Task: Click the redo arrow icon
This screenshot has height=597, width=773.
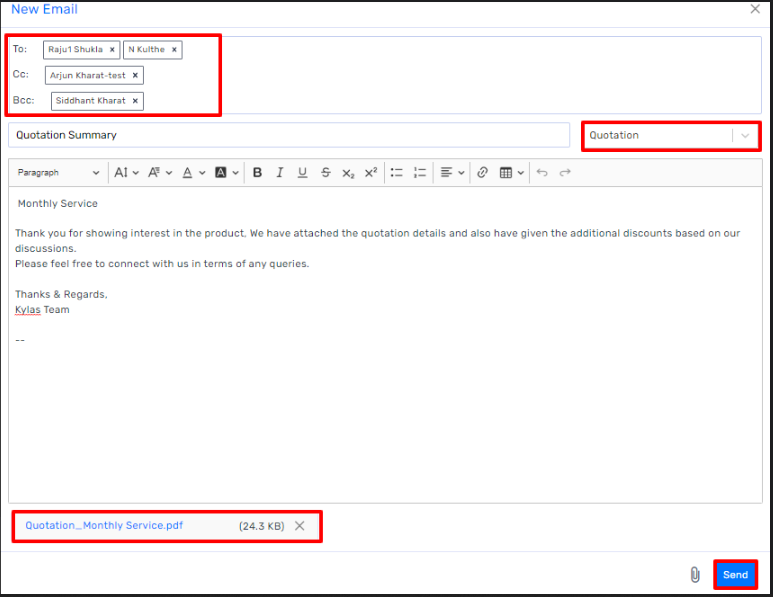Action: 565,173
